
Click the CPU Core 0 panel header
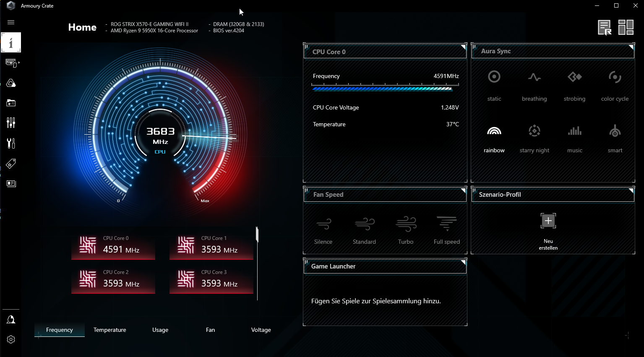pos(385,52)
